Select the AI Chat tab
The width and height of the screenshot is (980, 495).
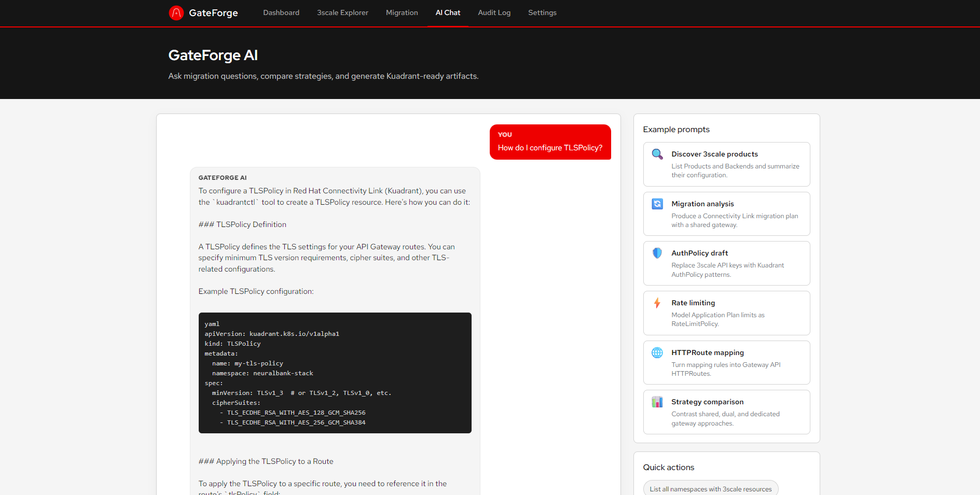click(448, 13)
